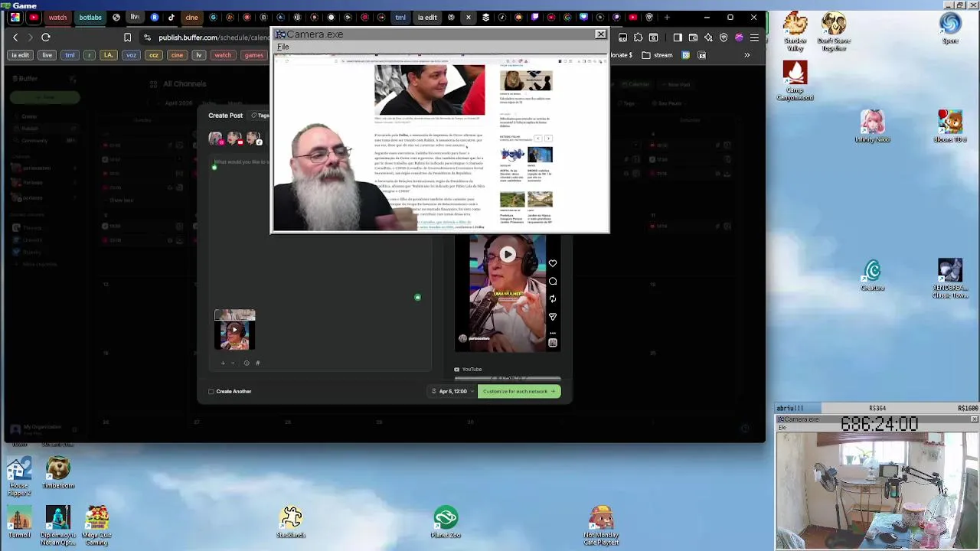Open the ccz bookmark

pyautogui.click(x=154, y=55)
